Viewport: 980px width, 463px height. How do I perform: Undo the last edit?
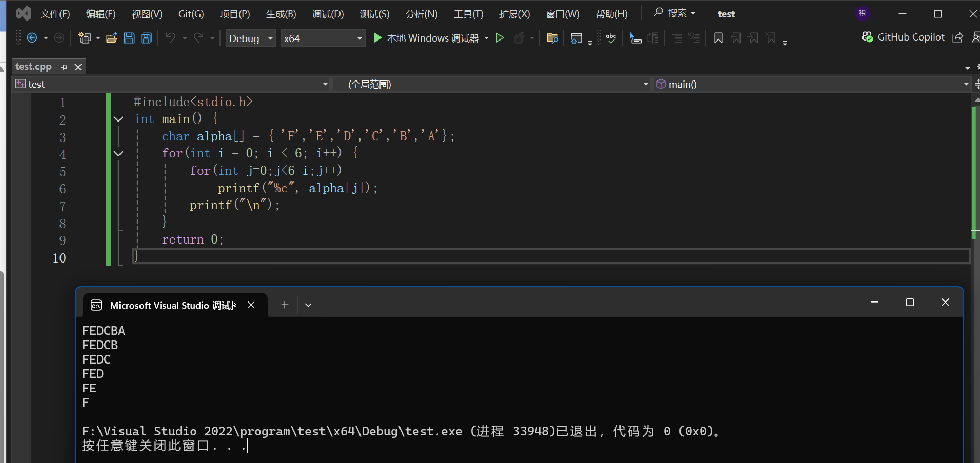171,38
